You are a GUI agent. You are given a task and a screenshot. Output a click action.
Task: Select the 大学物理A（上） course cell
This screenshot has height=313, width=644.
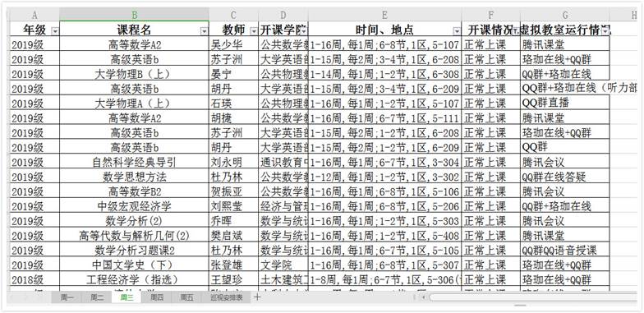[135, 103]
